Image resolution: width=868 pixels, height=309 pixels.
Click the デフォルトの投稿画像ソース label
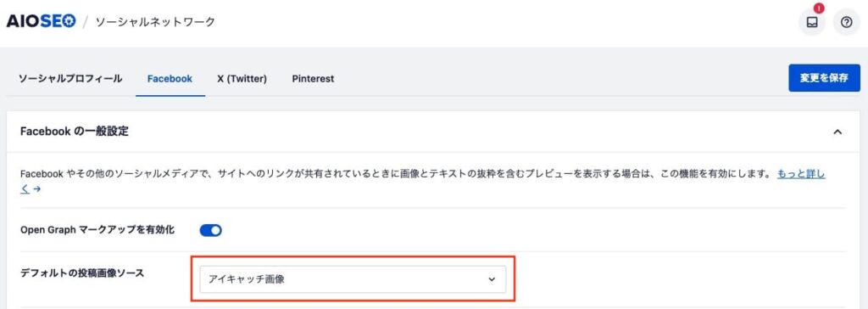pos(82,273)
